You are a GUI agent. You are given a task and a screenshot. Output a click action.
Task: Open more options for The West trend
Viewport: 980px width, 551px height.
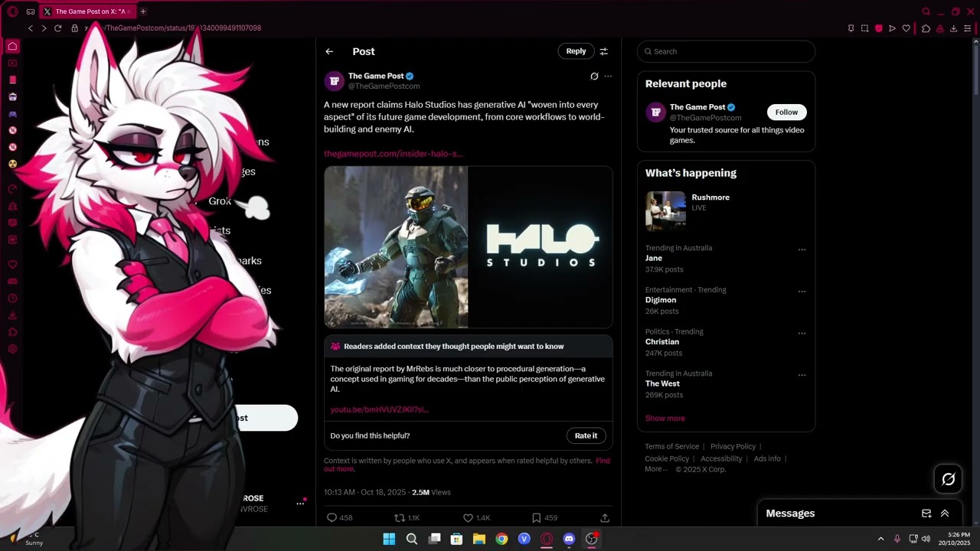[x=802, y=375]
